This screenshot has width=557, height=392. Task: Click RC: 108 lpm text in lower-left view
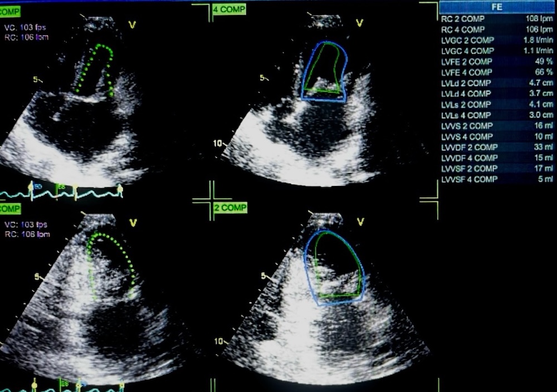pos(27,234)
